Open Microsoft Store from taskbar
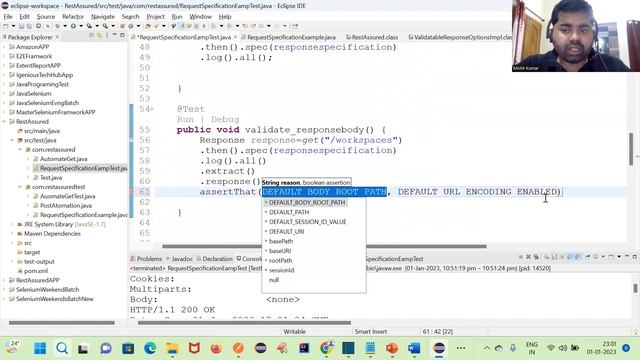Image resolution: width=640 pixels, height=360 pixels. tap(128, 348)
